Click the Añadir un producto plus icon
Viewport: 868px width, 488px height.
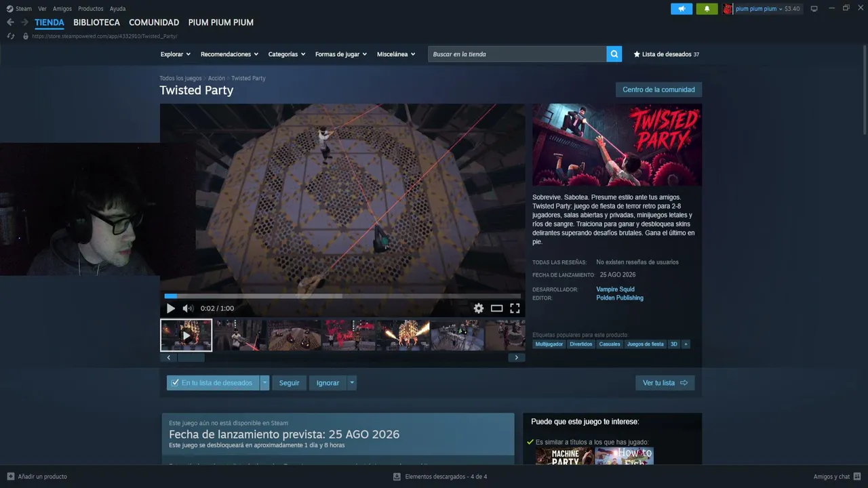pyautogui.click(x=10, y=476)
